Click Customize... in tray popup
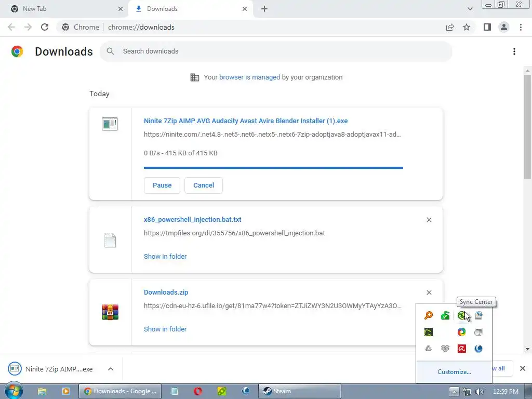 click(454, 372)
